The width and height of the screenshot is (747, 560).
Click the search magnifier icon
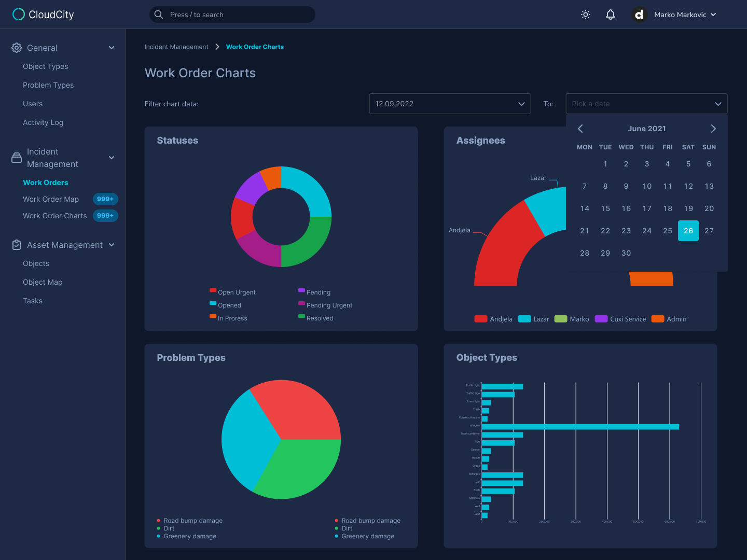pyautogui.click(x=159, y=14)
